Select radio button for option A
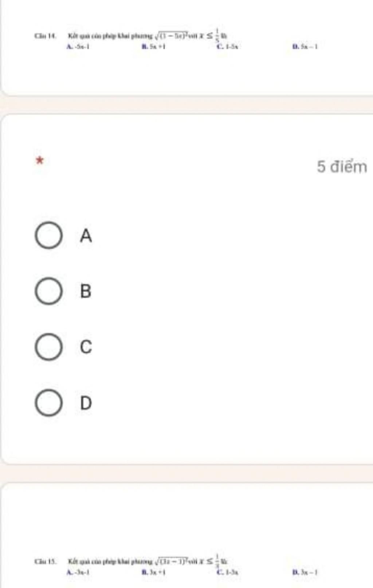This screenshot has width=373, height=588. [x=48, y=235]
